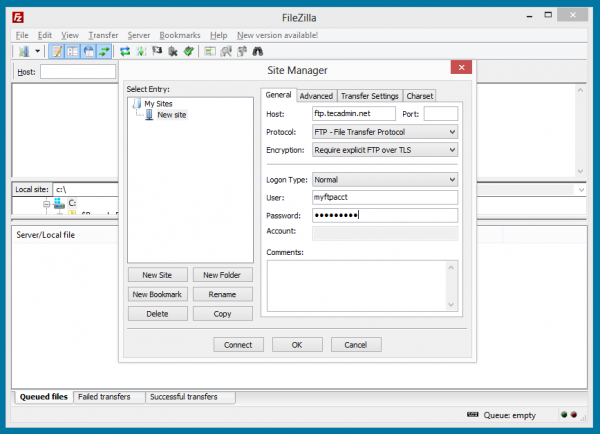Click the Refresh file lists icon
Viewport: 600px width, 434px height.
click(125, 50)
